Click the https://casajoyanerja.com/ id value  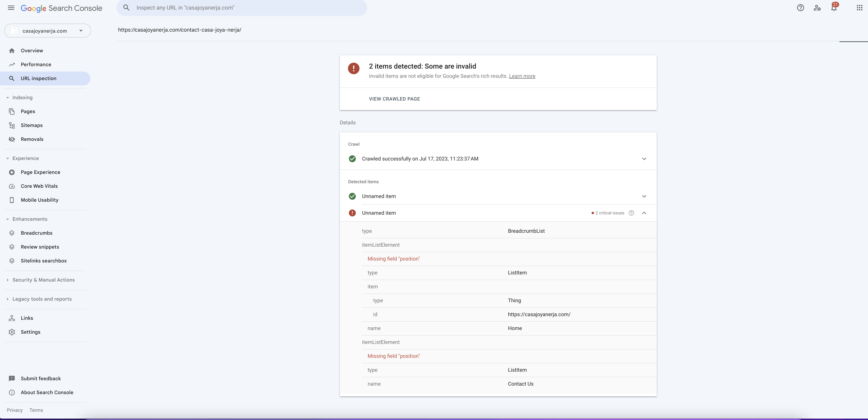coord(539,315)
